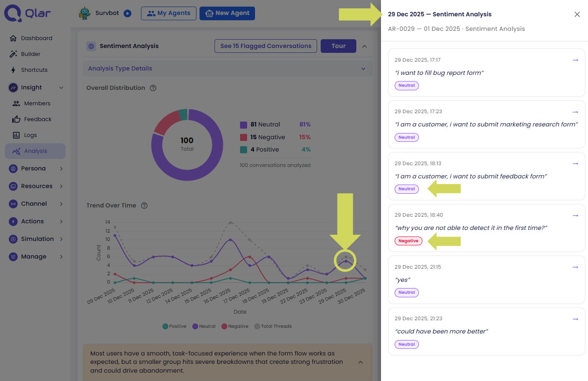Open the 21:23 conversation arrow
The image size is (588, 381).
[575, 319]
